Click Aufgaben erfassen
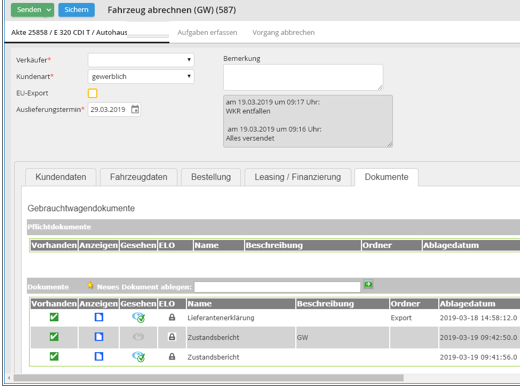Image resolution: width=520 pixels, height=389 pixels. click(207, 32)
